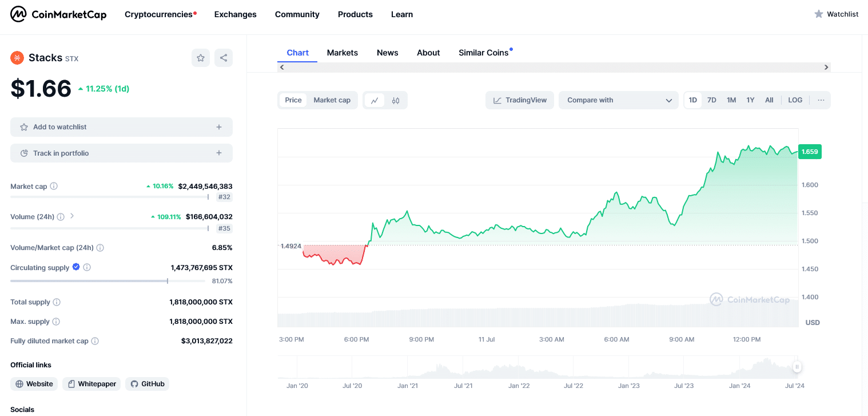The width and height of the screenshot is (868, 416).
Task: Click the chart range slider handle
Action: pyautogui.click(x=797, y=367)
